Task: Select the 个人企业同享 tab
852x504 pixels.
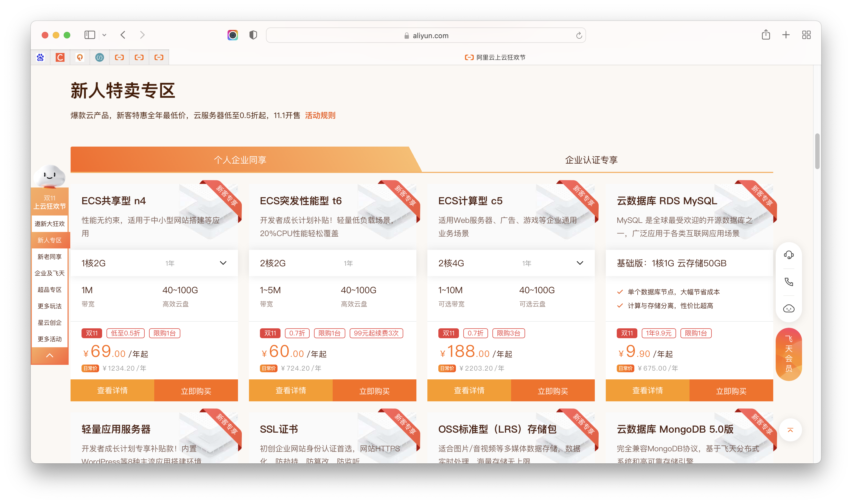Action: (x=240, y=159)
